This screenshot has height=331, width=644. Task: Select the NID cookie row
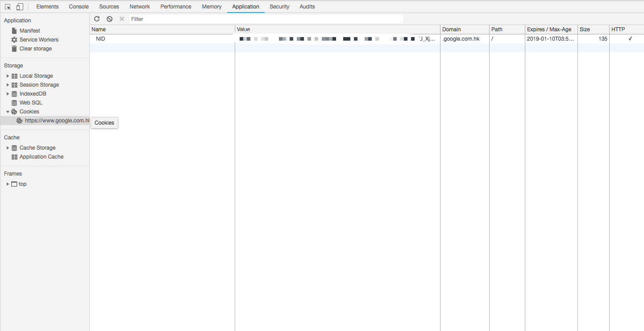[x=366, y=39]
